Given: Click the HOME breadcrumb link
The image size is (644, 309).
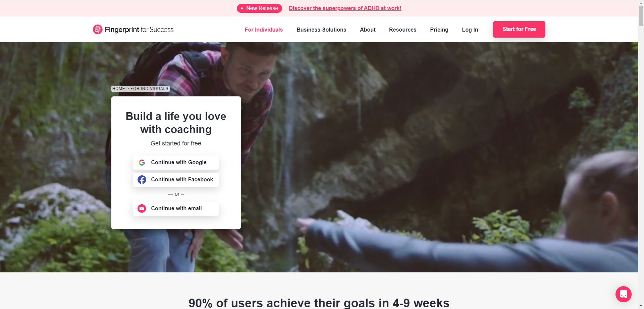Looking at the screenshot, I should point(118,89).
